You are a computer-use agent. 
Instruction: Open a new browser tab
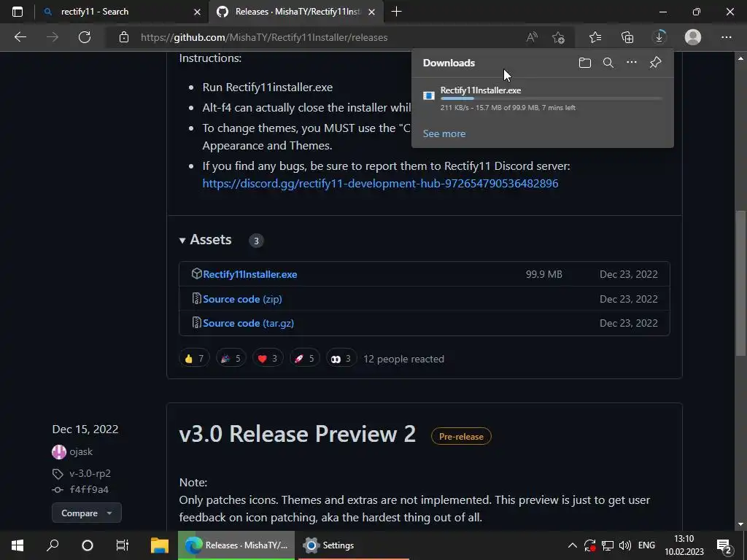396,12
